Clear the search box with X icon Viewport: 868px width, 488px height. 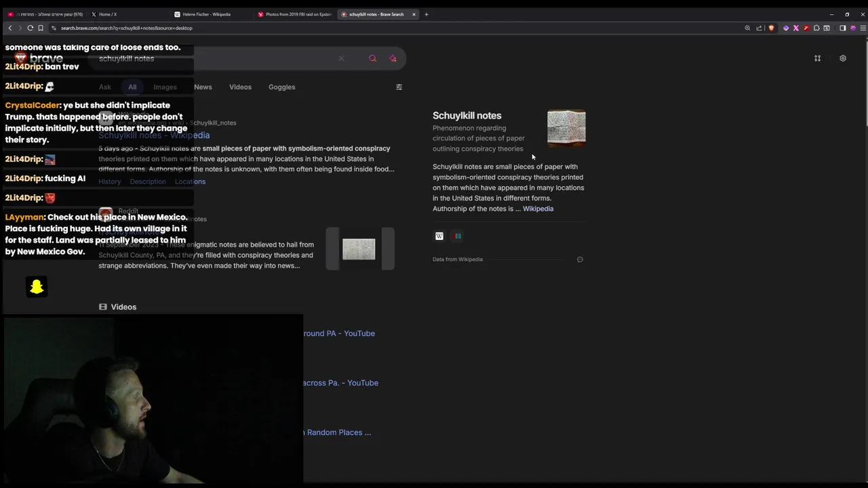tap(341, 58)
